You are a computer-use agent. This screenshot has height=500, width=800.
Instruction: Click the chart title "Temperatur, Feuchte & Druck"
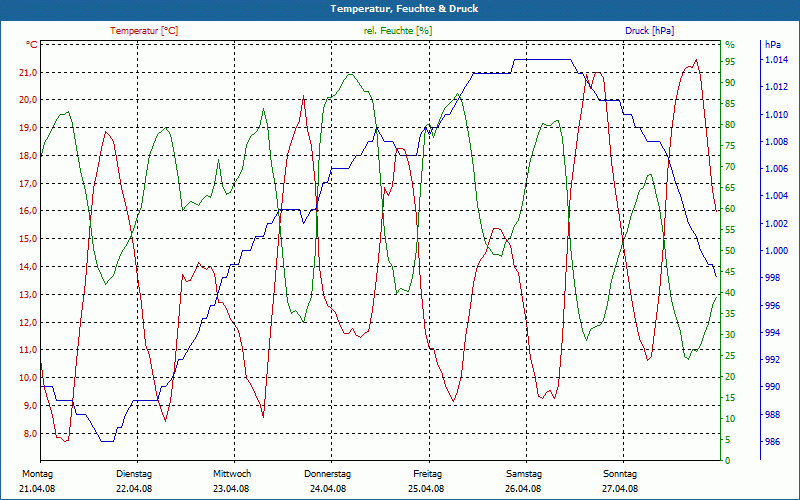pos(404,9)
